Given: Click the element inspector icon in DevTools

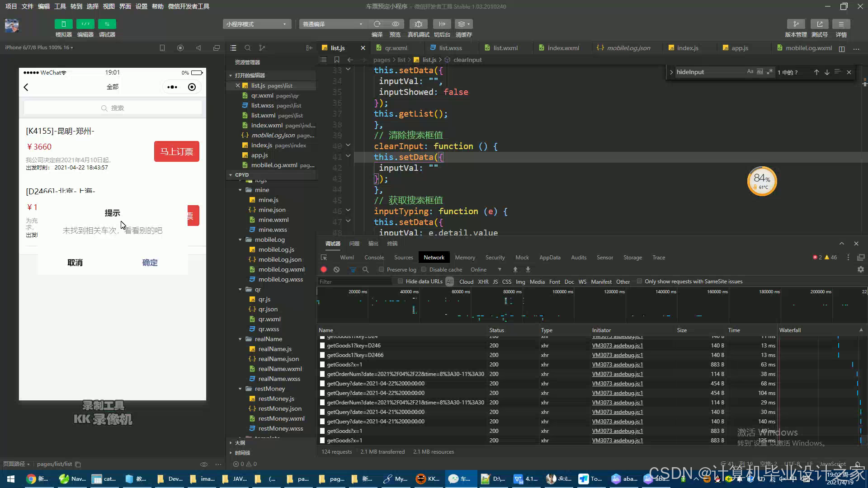Looking at the screenshot, I should [324, 258].
